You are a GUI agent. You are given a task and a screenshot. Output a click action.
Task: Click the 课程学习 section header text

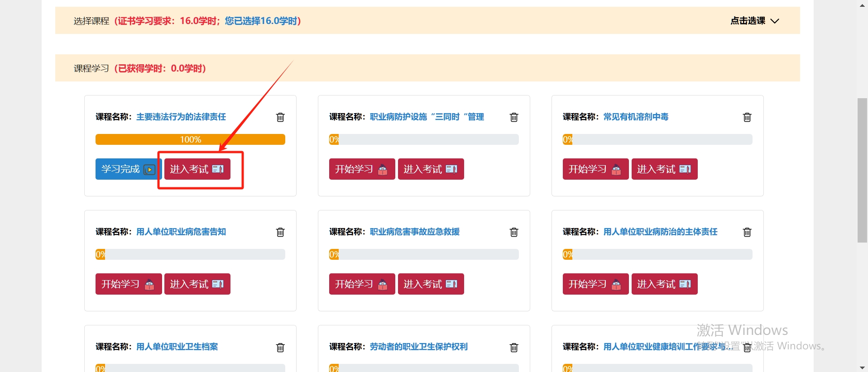coord(91,68)
